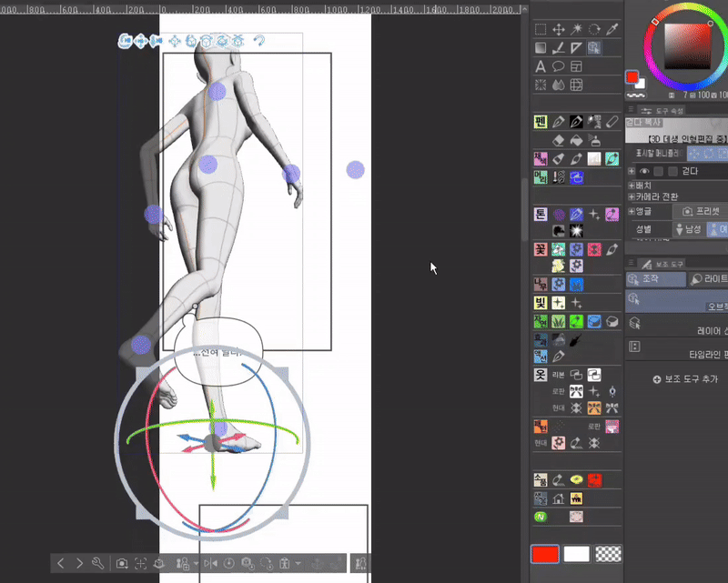Select the '타임라인 편집' timeline edit sub tool row

coord(676,349)
